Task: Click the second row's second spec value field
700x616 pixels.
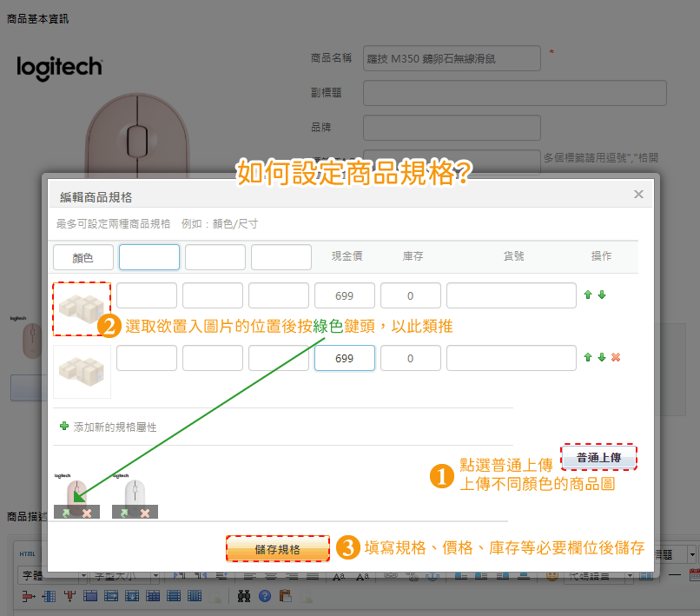Action: click(213, 358)
